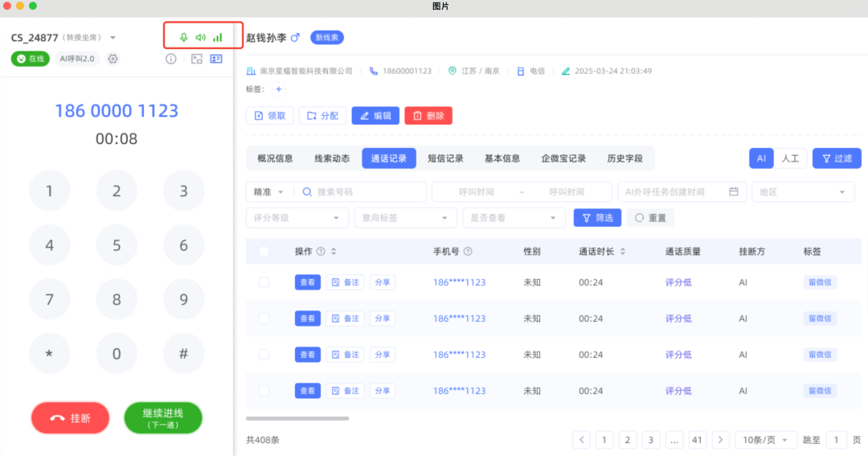Click the speaker volume icon

point(200,37)
